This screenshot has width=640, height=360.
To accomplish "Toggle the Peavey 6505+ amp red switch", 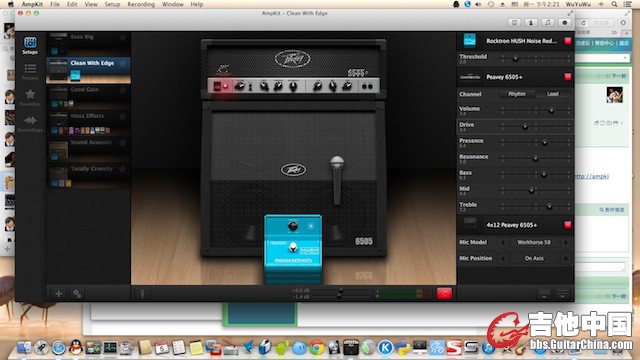I will click(x=567, y=77).
